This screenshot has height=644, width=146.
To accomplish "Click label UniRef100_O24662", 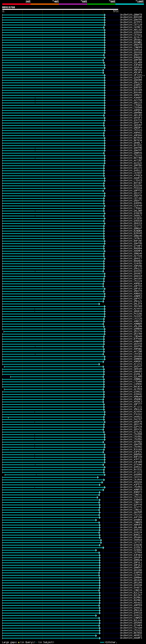I will point(131,550).
